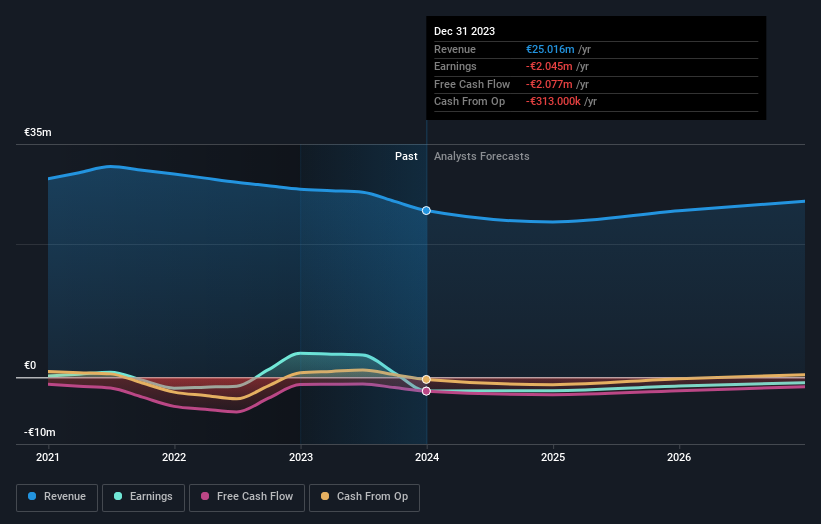Click the Earnings row label in tooltip
Viewport: 821px width, 524px height.
coord(455,66)
